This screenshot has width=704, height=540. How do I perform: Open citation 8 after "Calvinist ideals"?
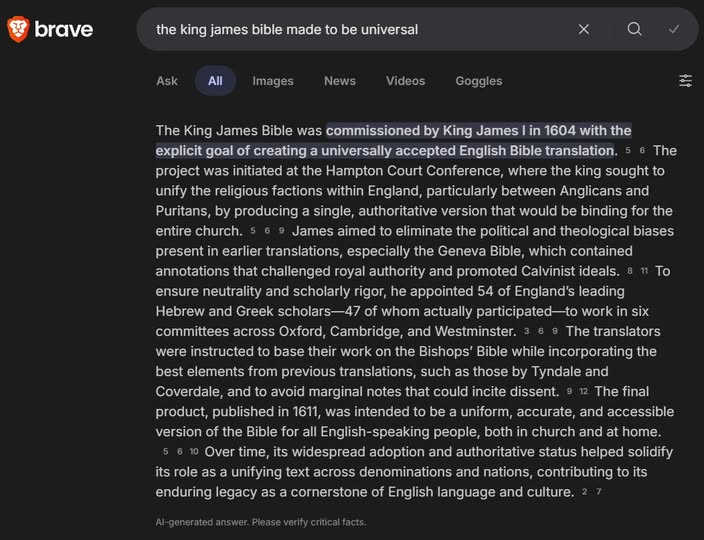[x=630, y=272]
